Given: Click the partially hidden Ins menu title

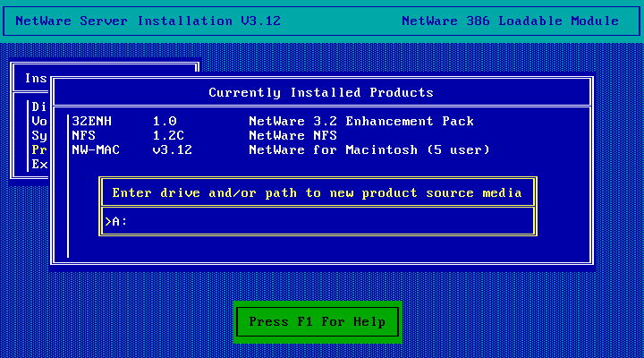Looking at the screenshot, I should click(36, 78).
